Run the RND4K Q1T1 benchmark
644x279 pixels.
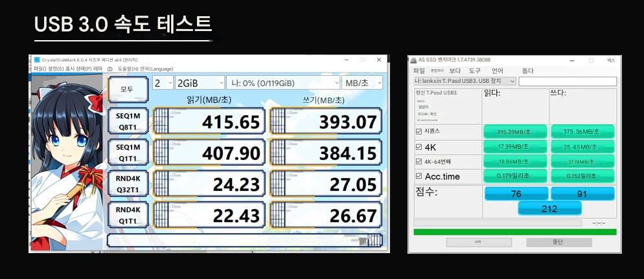point(128,216)
